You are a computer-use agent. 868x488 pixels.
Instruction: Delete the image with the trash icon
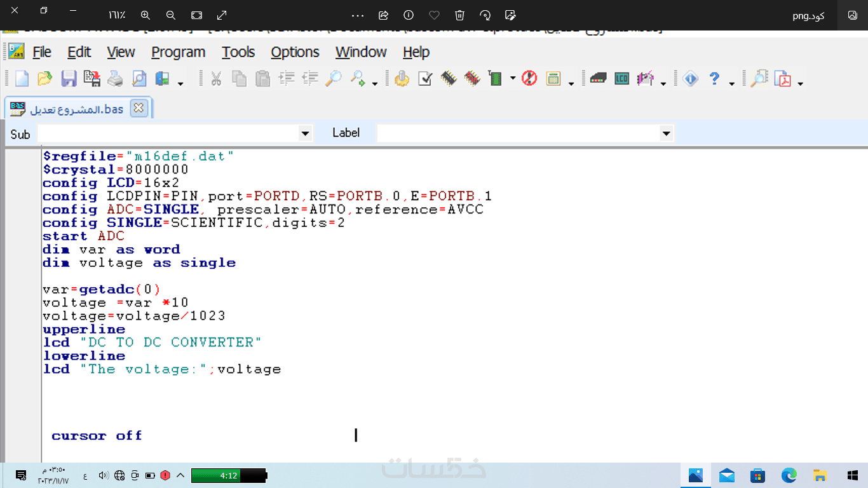coord(459,15)
